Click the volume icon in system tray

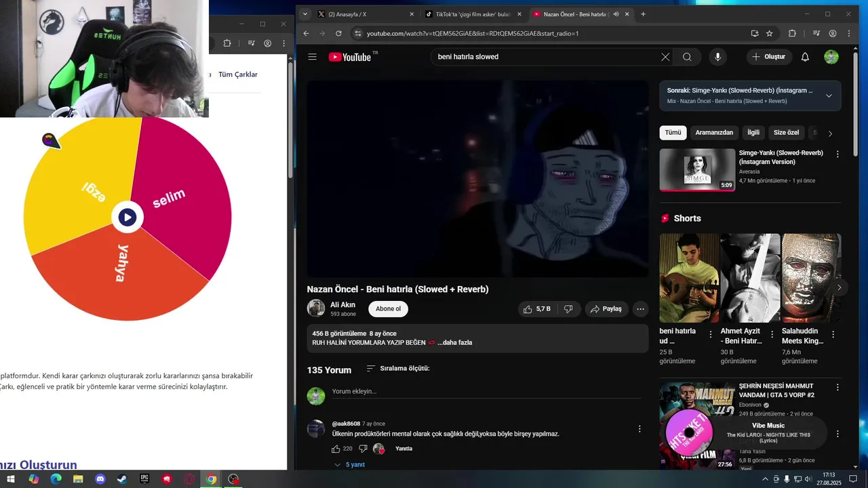click(807, 479)
